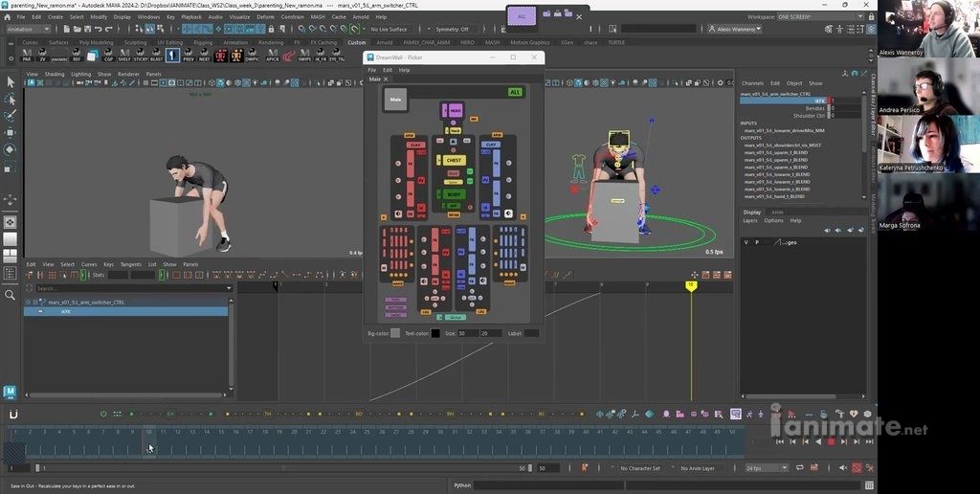Open the Script Editor icon at bottom right
Viewport: 980px width, 494px height.
[x=869, y=485]
